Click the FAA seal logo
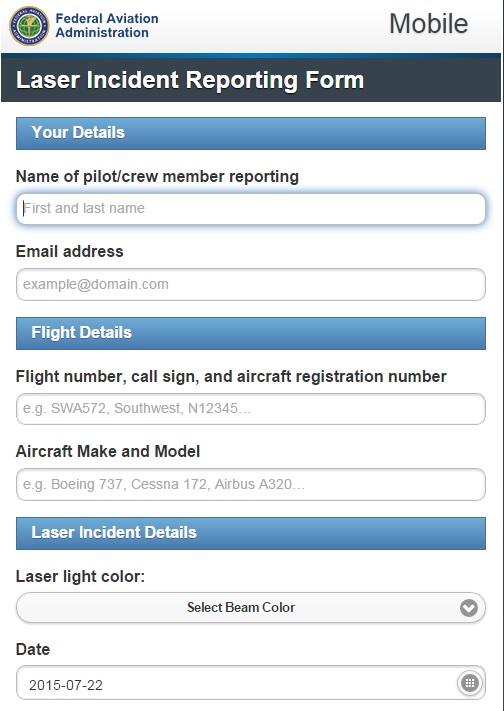Screen dimensions: 504x711 click(29, 26)
